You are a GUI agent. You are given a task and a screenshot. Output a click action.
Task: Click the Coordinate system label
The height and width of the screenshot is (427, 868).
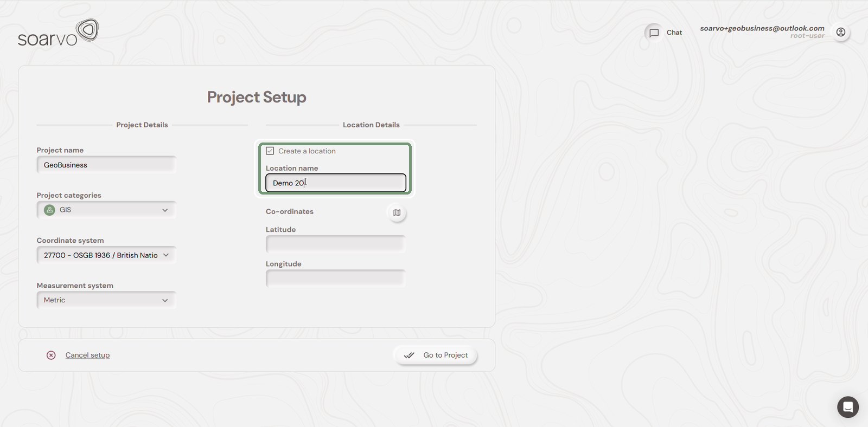coord(70,241)
